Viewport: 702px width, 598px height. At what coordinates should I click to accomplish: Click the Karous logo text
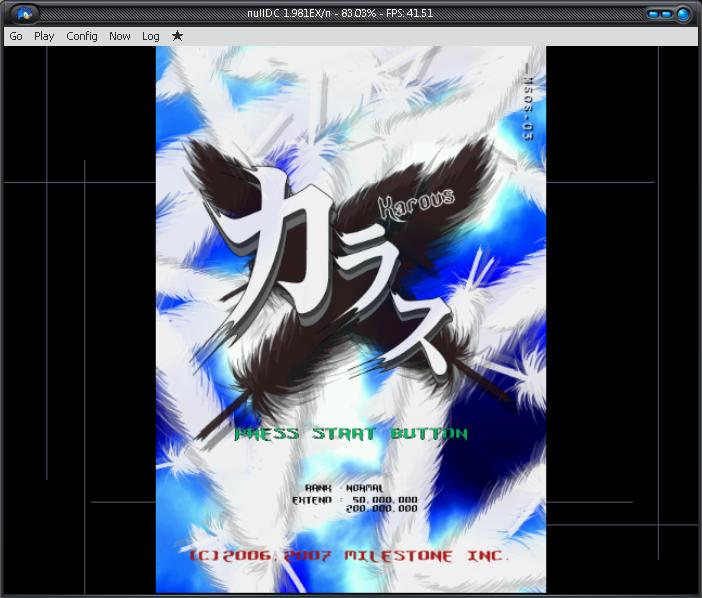[x=416, y=203]
